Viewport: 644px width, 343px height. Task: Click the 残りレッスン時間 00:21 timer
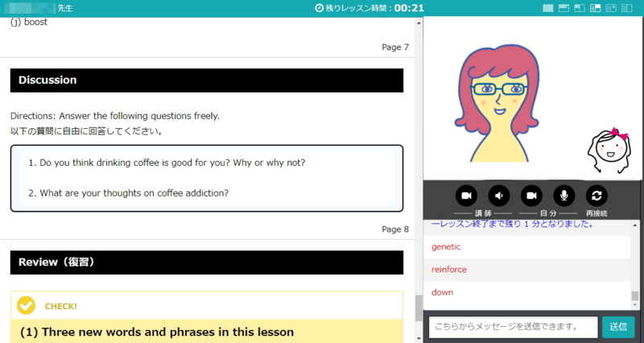point(369,8)
